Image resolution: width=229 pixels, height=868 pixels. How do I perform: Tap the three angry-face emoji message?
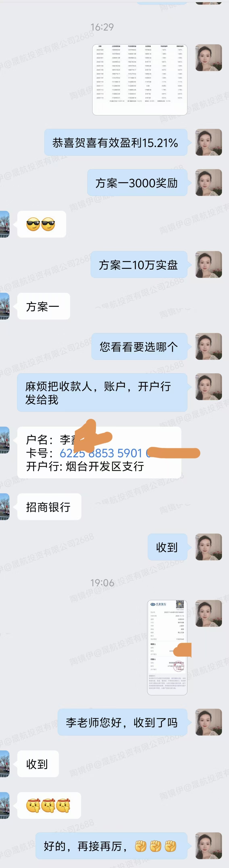coord(49,805)
